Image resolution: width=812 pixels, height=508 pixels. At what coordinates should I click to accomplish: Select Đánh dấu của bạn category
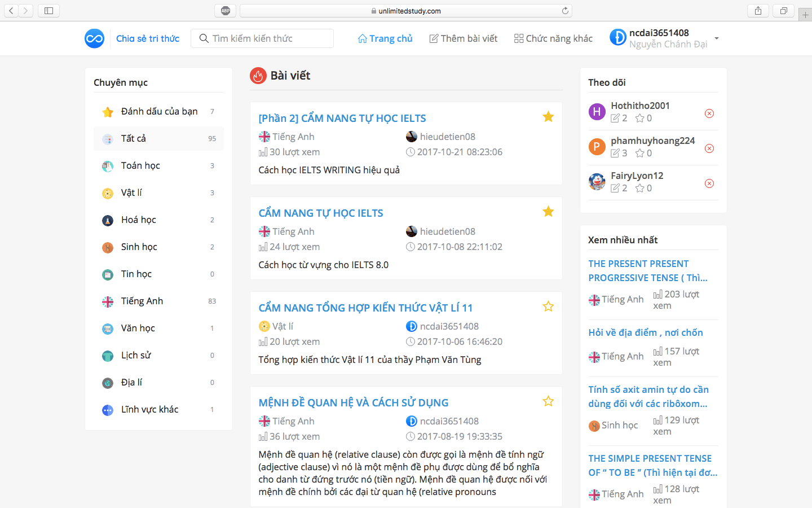click(x=159, y=111)
